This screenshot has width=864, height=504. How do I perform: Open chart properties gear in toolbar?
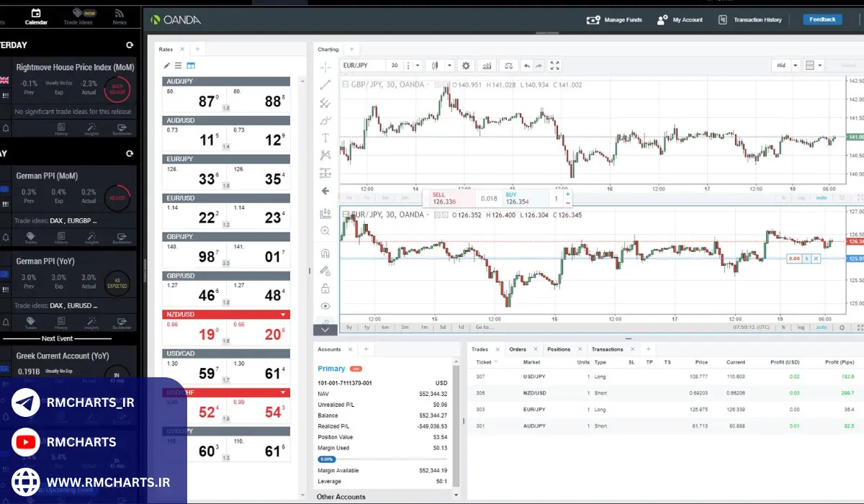click(466, 66)
